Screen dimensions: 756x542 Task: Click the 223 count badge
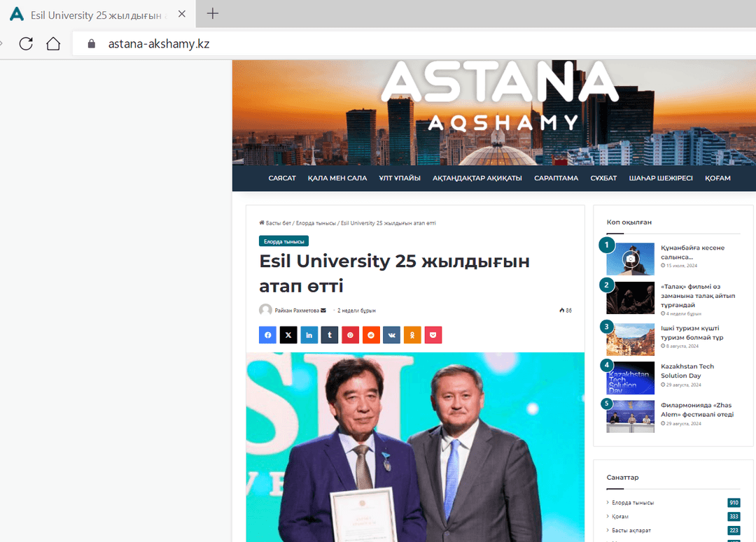tap(734, 530)
